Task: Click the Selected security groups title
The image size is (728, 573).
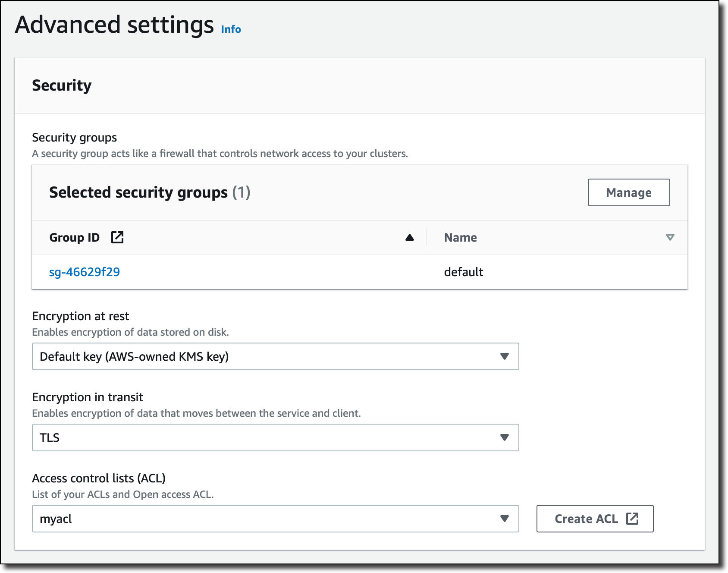Action: 138,192
